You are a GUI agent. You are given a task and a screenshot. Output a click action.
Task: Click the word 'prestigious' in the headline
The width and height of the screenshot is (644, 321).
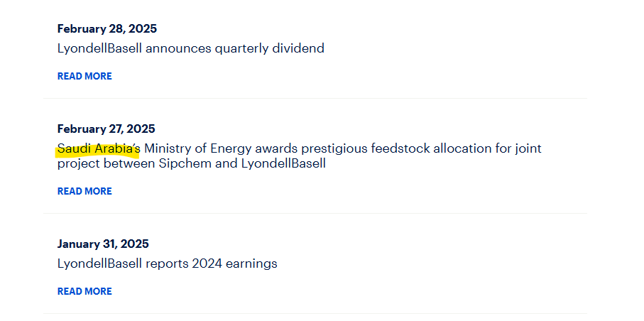(x=334, y=149)
